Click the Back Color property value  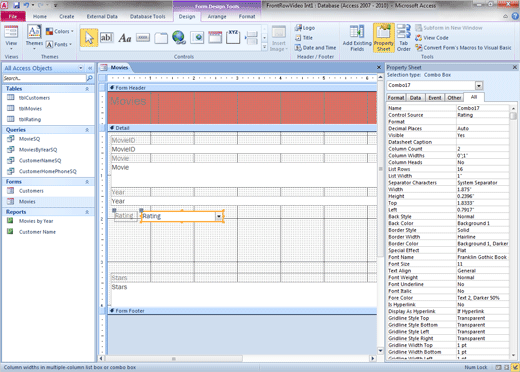482,223
